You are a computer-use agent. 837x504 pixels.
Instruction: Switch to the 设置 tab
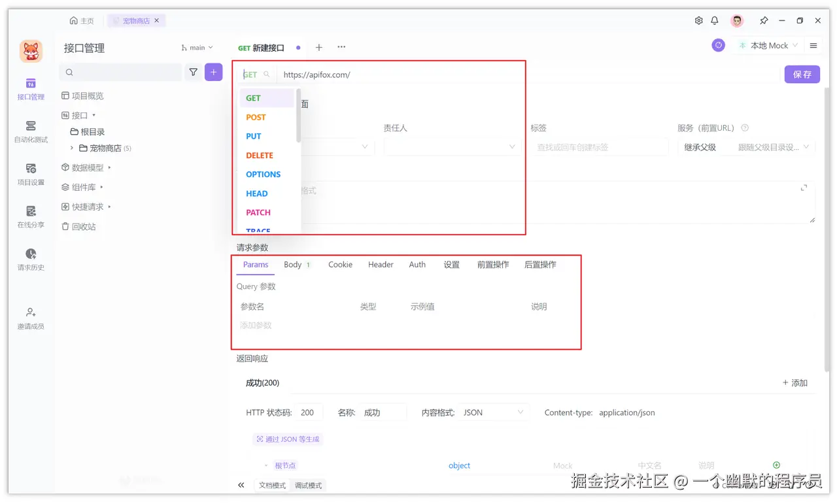click(452, 265)
